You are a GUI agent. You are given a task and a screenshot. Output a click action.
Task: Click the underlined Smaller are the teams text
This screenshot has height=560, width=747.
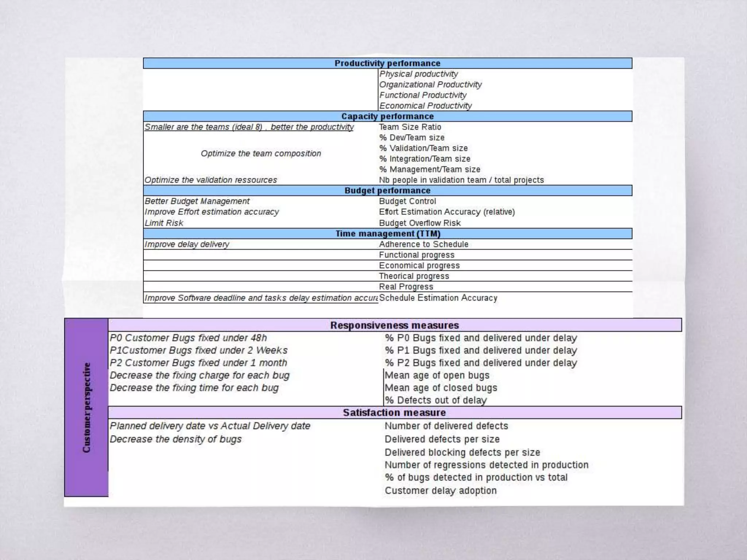tap(249, 127)
